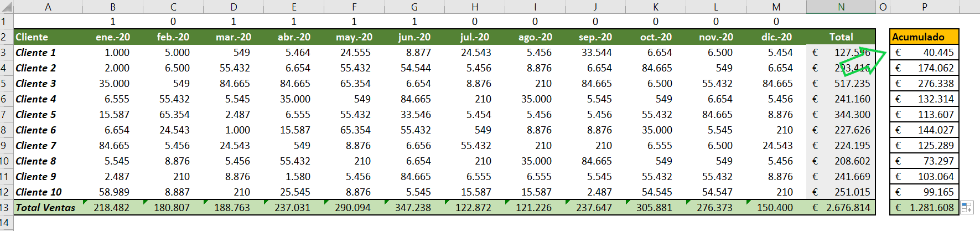
Task: Click Total value 251.015 for Cliente 10
Action: coord(841,192)
